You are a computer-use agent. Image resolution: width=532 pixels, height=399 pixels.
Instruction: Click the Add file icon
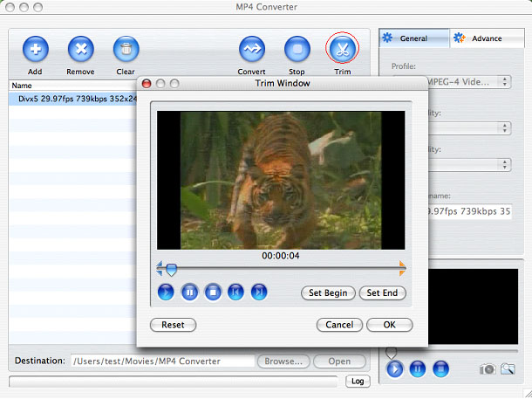tap(35, 50)
